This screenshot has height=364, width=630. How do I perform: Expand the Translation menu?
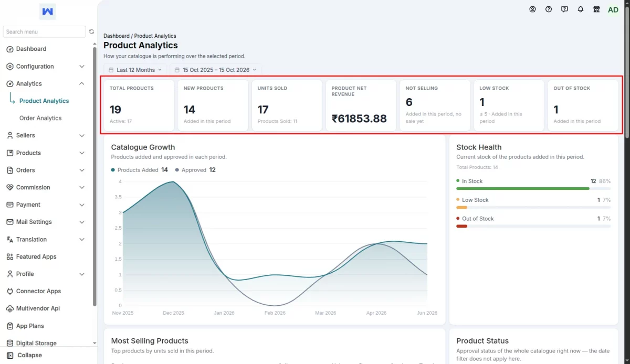click(45, 240)
